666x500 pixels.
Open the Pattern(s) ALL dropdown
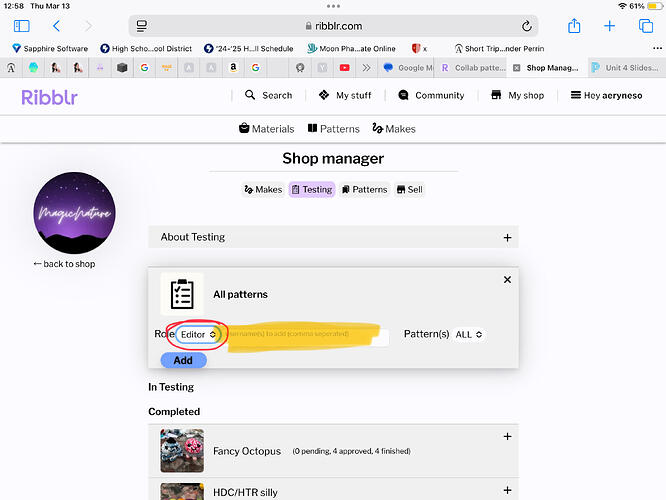pyautogui.click(x=469, y=334)
